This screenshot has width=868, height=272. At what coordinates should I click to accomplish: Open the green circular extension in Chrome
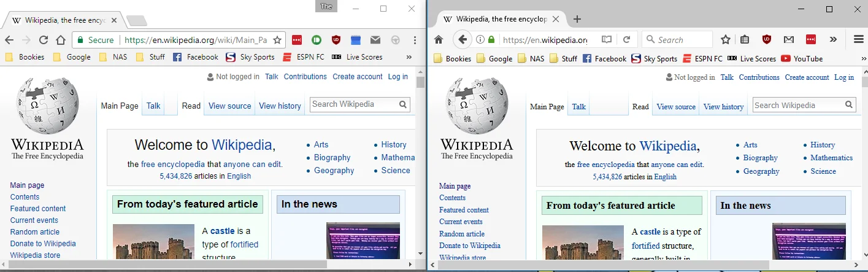317,40
